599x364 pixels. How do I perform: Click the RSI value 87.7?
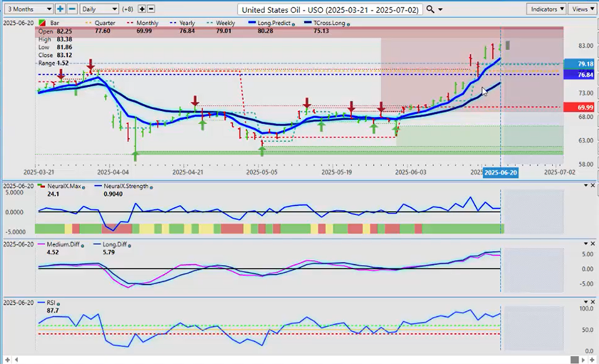pyautogui.click(x=53, y=311)
